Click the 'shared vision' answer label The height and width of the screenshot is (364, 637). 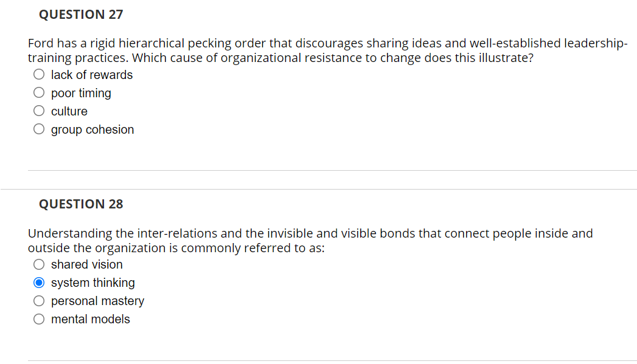(87, 264)
